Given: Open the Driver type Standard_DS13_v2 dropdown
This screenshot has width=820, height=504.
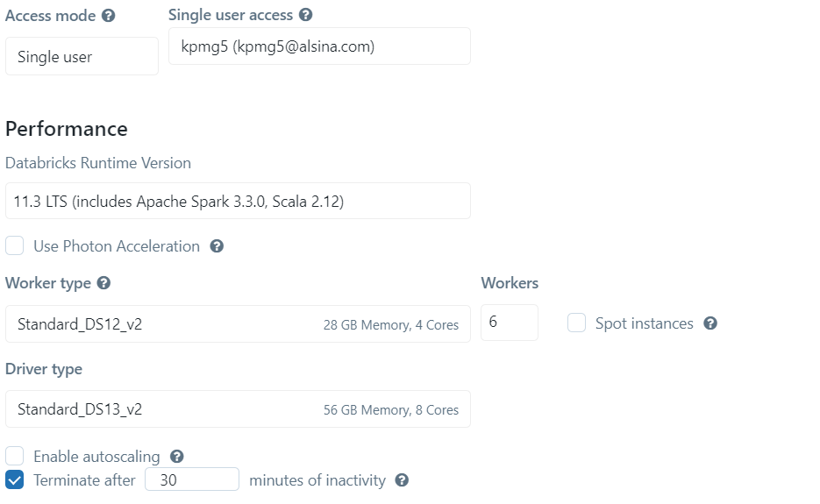Looking at the screenshot, I should (x=238, y=409).
